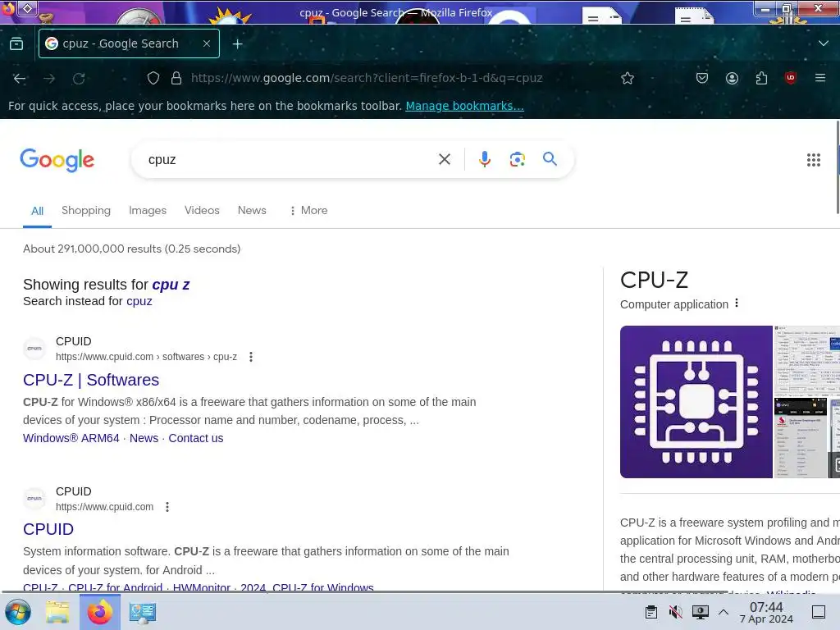This screenshot has width=840, height=630.
Task: Switch to News results tab
Action: tap(252, 211)
